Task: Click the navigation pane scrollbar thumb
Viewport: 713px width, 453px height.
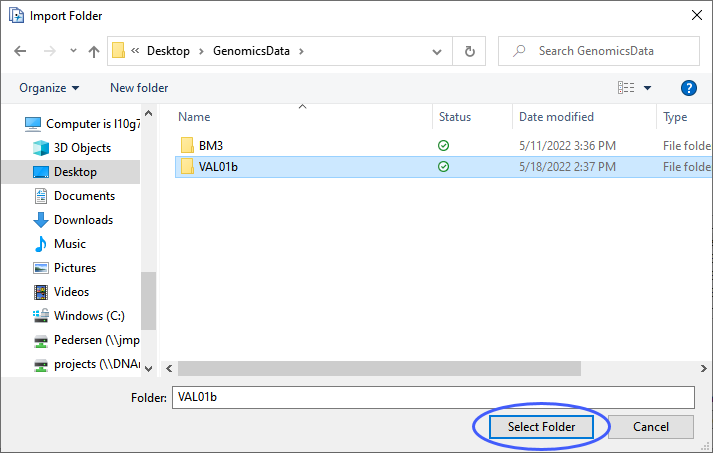Action: tap(149, 301)
